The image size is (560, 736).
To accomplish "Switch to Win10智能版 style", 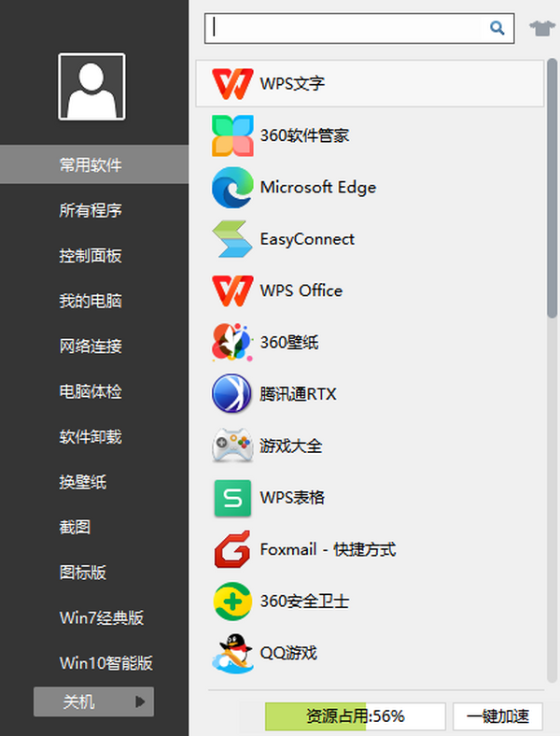I will 106,663.
